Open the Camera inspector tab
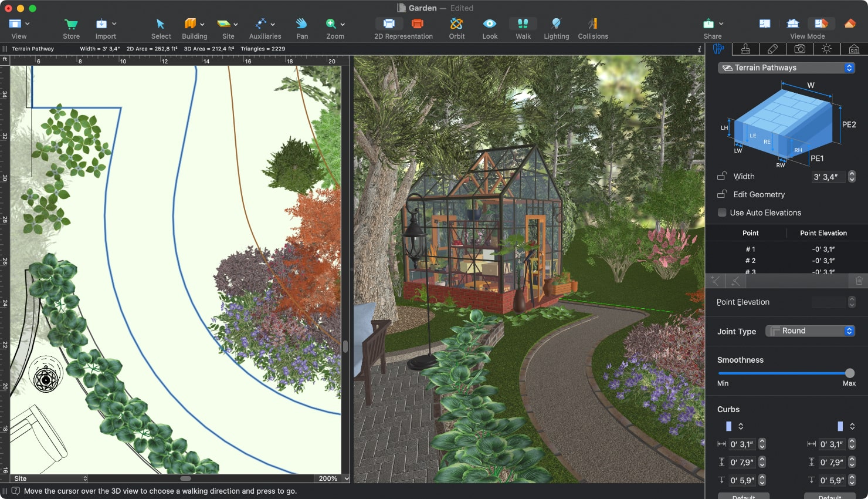 pos(799,49)
